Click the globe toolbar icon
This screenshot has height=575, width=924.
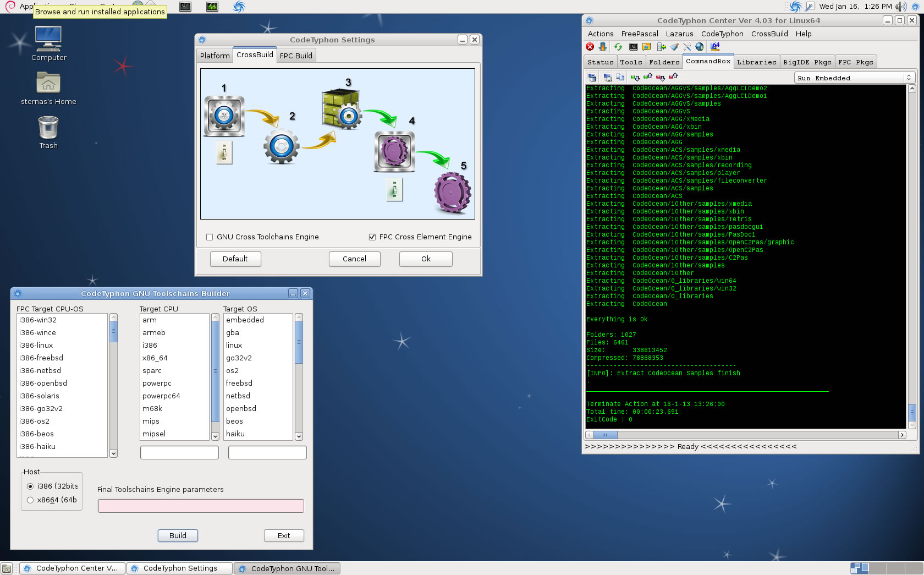pos(700,47)
